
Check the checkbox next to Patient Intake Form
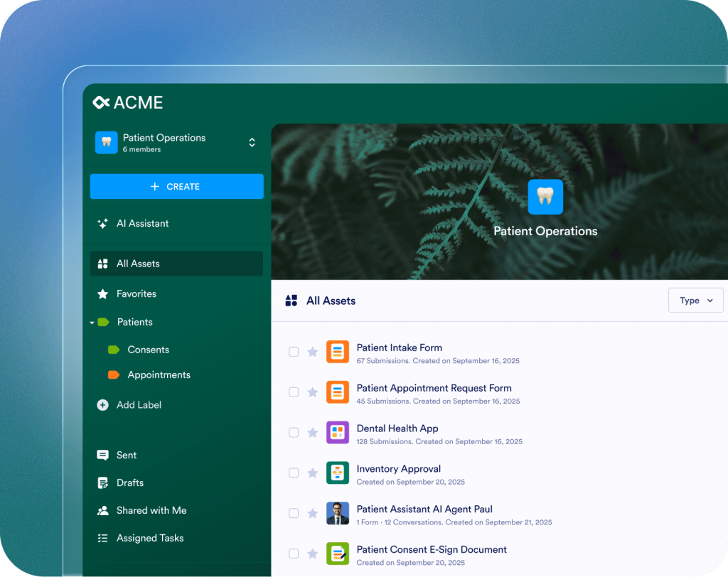tap(294, 351)
